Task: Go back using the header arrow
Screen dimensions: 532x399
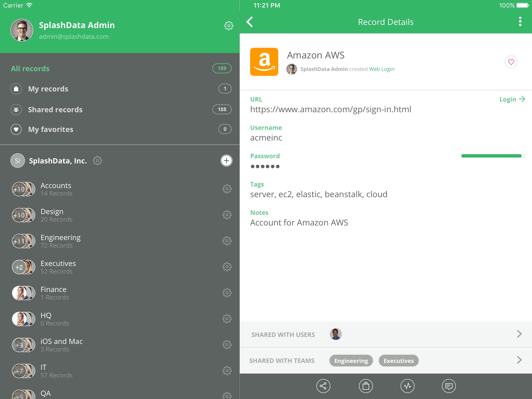Action: (250, 22)
